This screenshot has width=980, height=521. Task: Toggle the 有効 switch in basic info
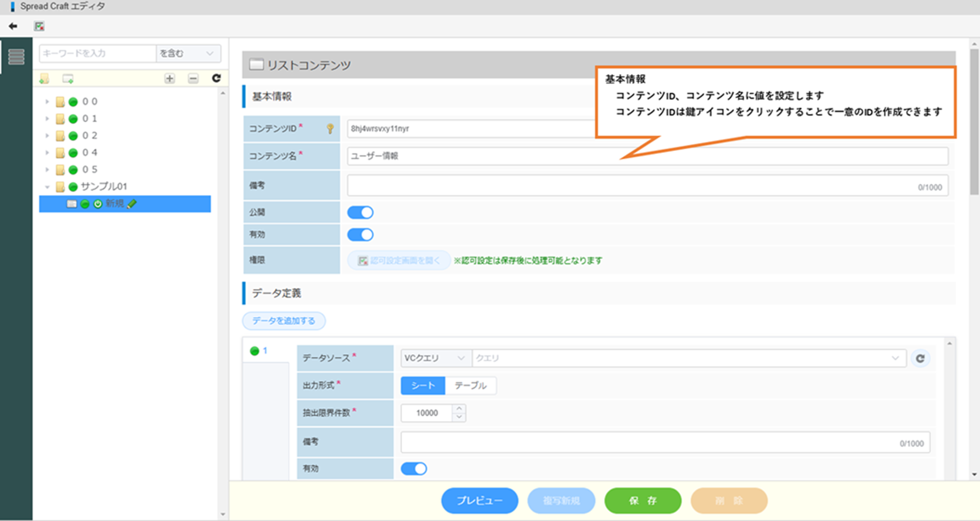(x=360, y=235)
